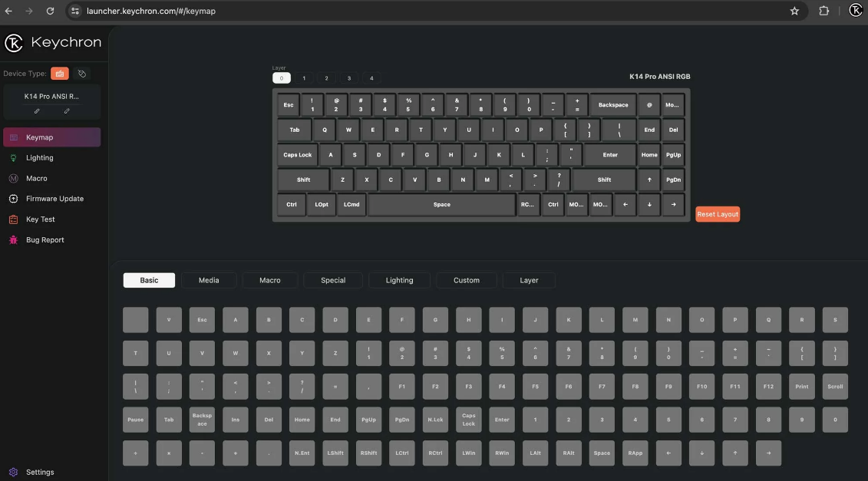Bookmark this page with star icon
The image size is (868, 481).
(x=794, y=11)
